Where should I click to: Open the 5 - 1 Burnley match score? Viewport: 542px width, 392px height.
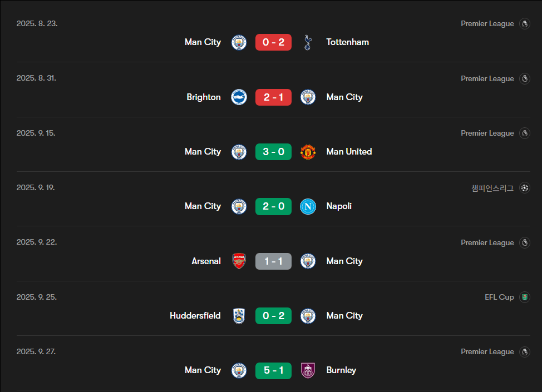273,370
